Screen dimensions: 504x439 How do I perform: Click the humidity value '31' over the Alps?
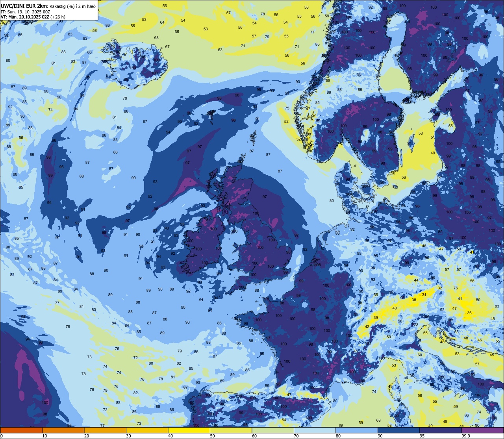click(x=424, y=295)
